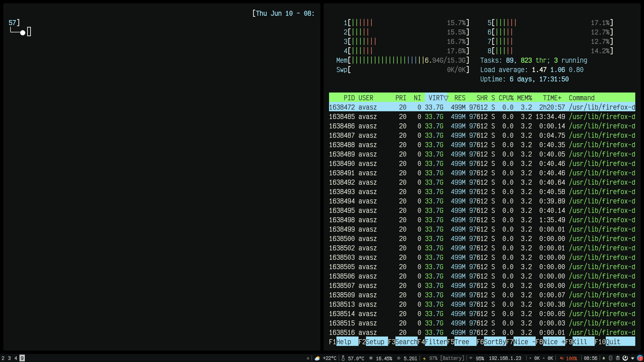Click the Swp usage meter
Viewport: 644px width, 362px height.
[402, 70]
